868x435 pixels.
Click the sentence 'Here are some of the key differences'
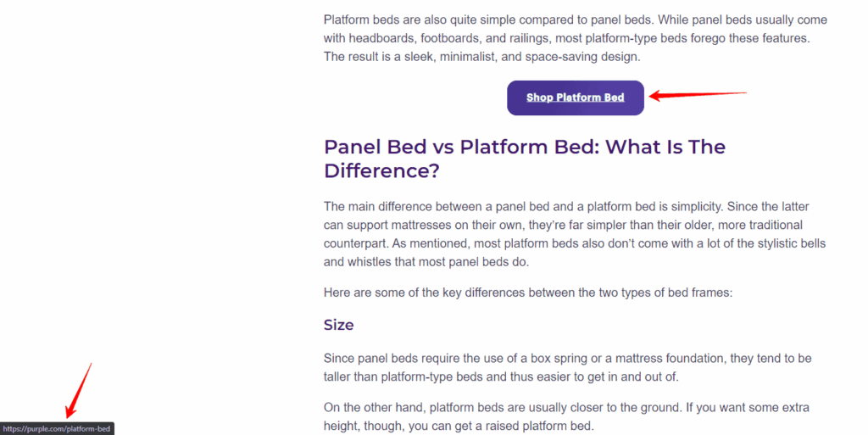click(x=528, y=293)
